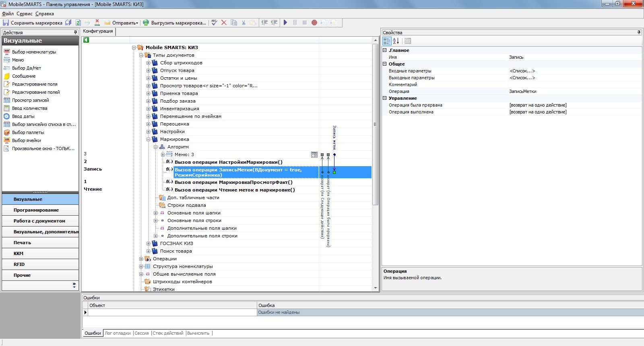Select the Выбор ячейки action
The width and height of the screenshot is (644, 346).
pos(27,140)
